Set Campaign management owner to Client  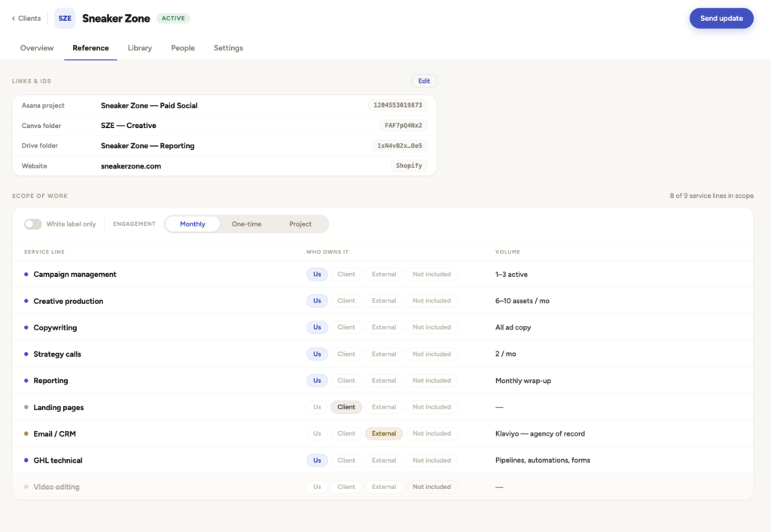(x=346, y=274)
